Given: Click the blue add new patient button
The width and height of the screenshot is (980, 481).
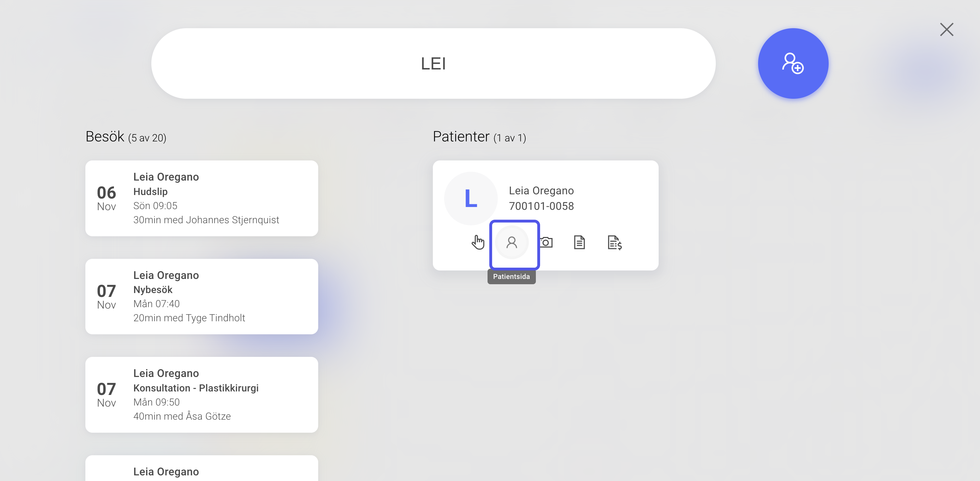Looking at the screenshot, I should point(793,63).
